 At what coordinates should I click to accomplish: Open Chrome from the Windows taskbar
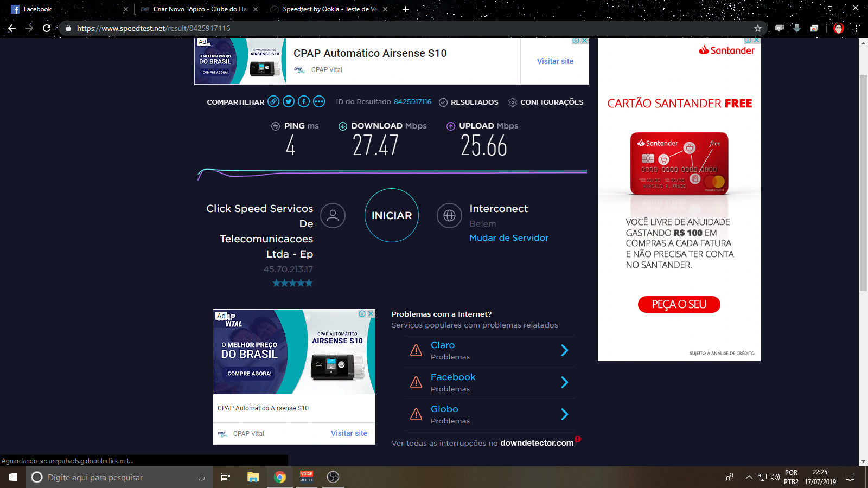[x=280, y=477]
